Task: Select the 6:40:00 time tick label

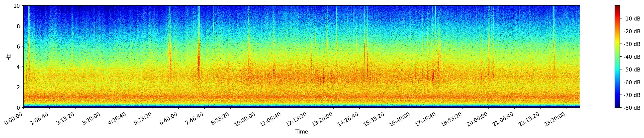Action: coord(168,119)
